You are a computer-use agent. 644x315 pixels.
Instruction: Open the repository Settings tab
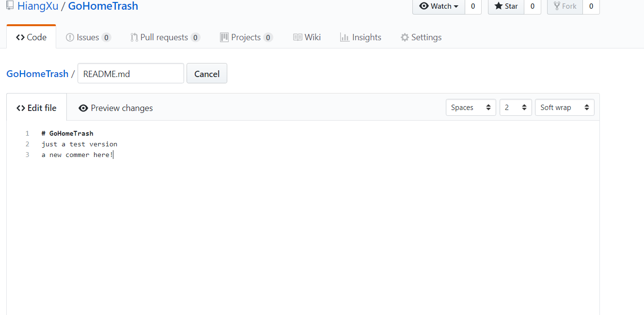coord(421,37)
